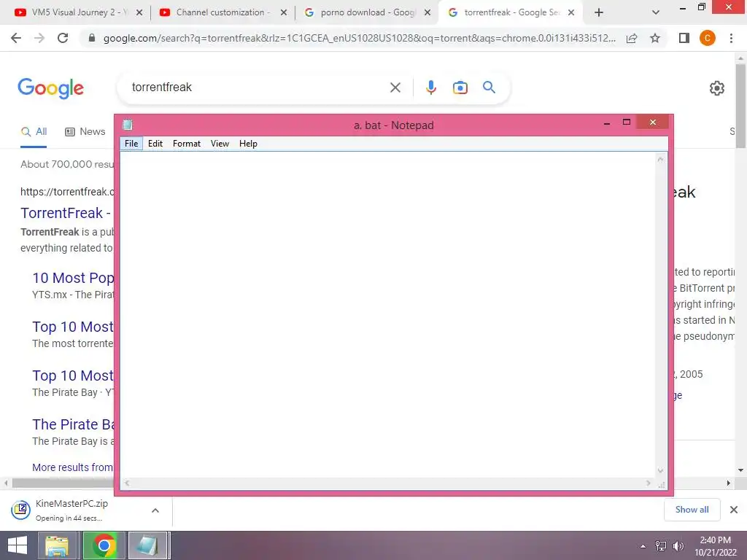Close the torrentfreak Google Search tab
This screenshot has height=560, width=747.
tap(570, 13)
